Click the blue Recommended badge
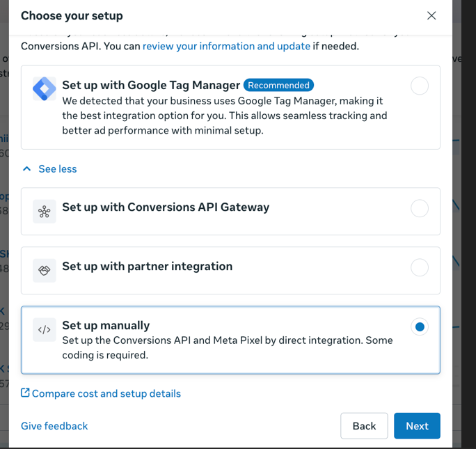The width and height of the screenshot is (476, 449). [278, 85]
